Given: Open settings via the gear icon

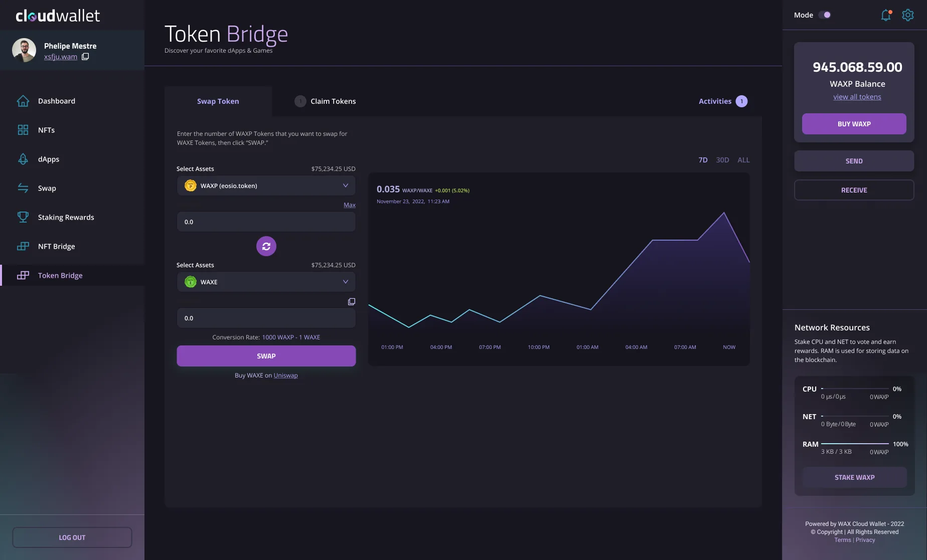Looking at the screenshot, I should tap(907, 15).
